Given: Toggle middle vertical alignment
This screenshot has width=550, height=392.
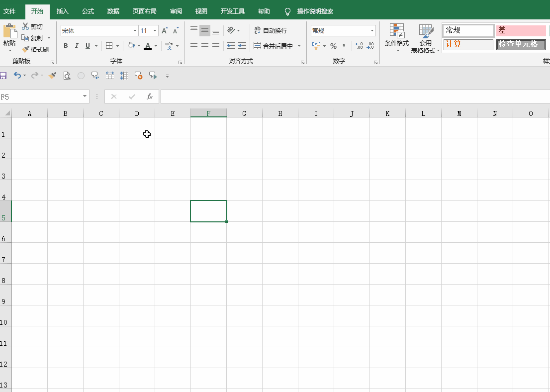Looking at the screenshot, I should (205, 30).
